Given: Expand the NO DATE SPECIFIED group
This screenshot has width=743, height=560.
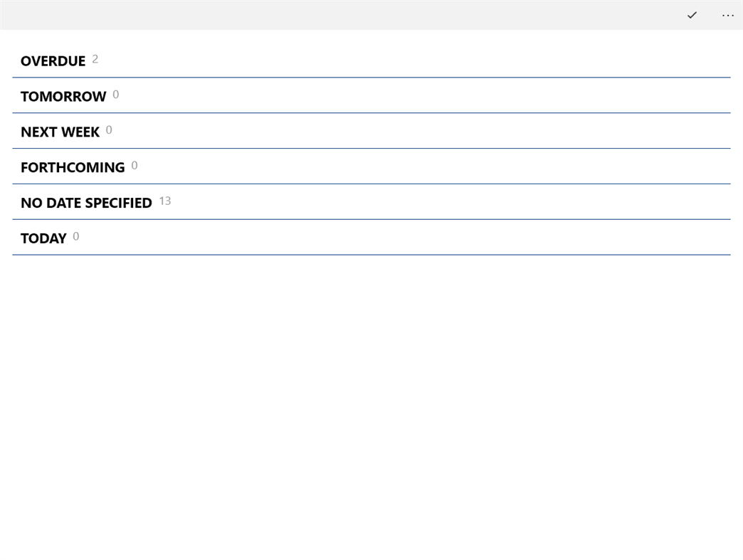Looking at the screenshot, I should coord(86,204).
